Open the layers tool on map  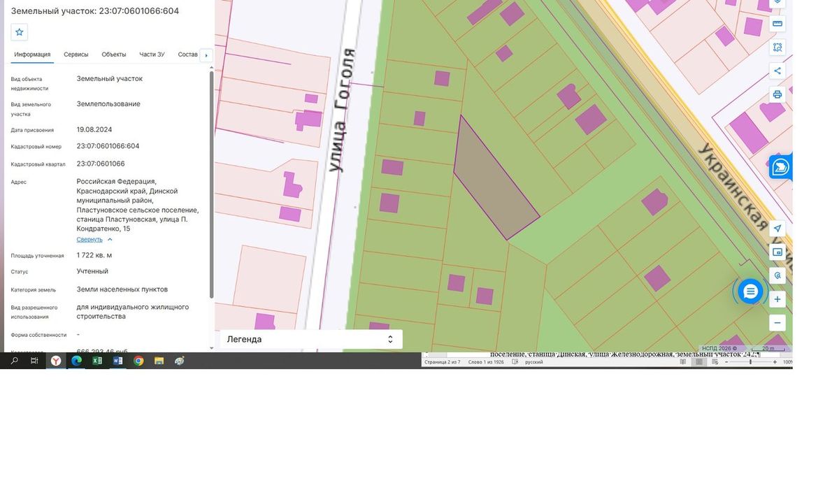(x=777, y=3)
